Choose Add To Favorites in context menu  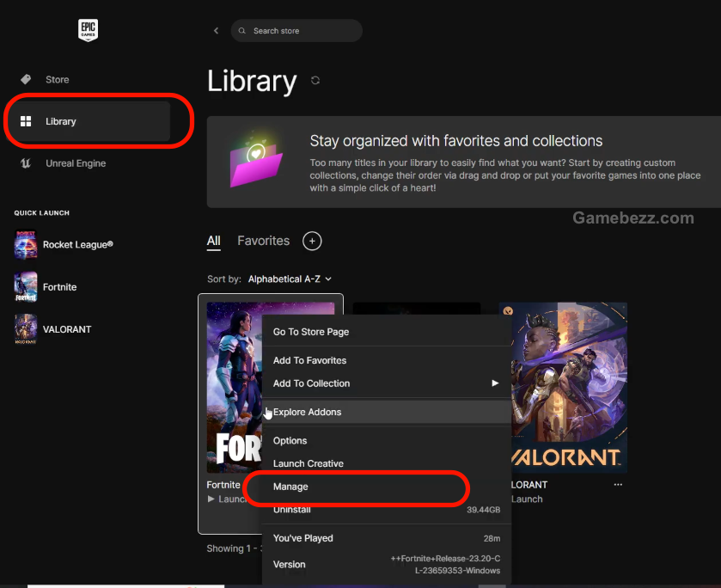387,360
